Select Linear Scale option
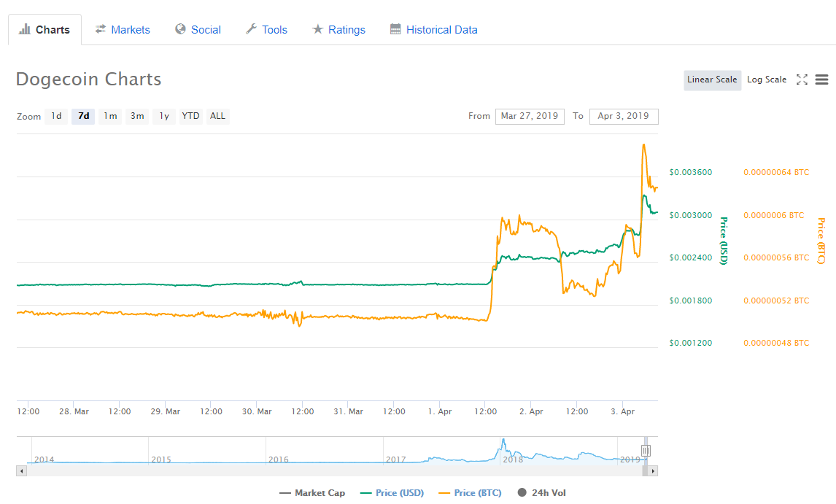 712,80
